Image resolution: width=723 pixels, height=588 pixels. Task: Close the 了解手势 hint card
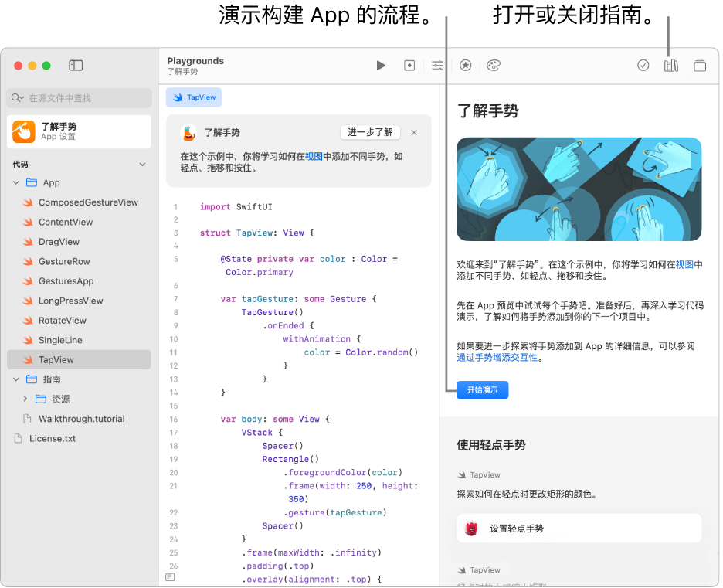414,133
